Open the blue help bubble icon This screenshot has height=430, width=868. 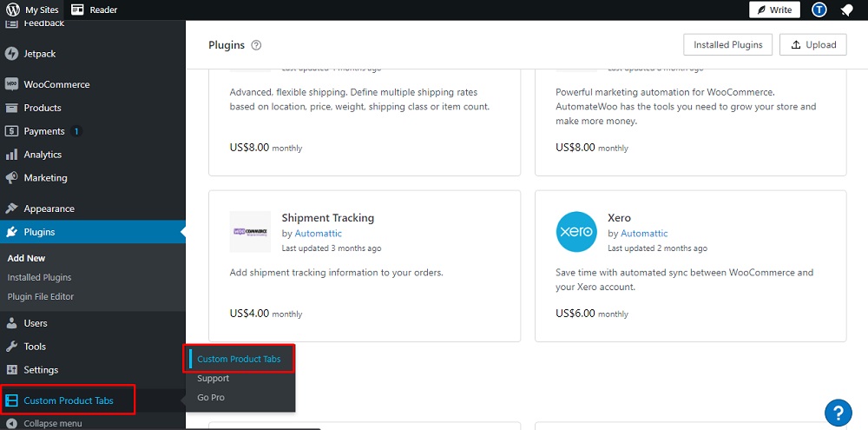point(838,413)
